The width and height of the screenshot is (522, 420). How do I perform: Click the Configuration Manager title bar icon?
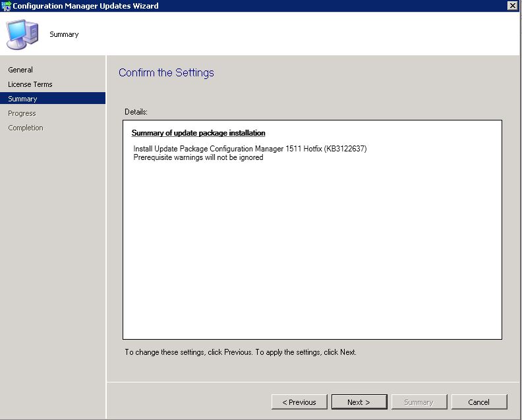tap(6, 6)
